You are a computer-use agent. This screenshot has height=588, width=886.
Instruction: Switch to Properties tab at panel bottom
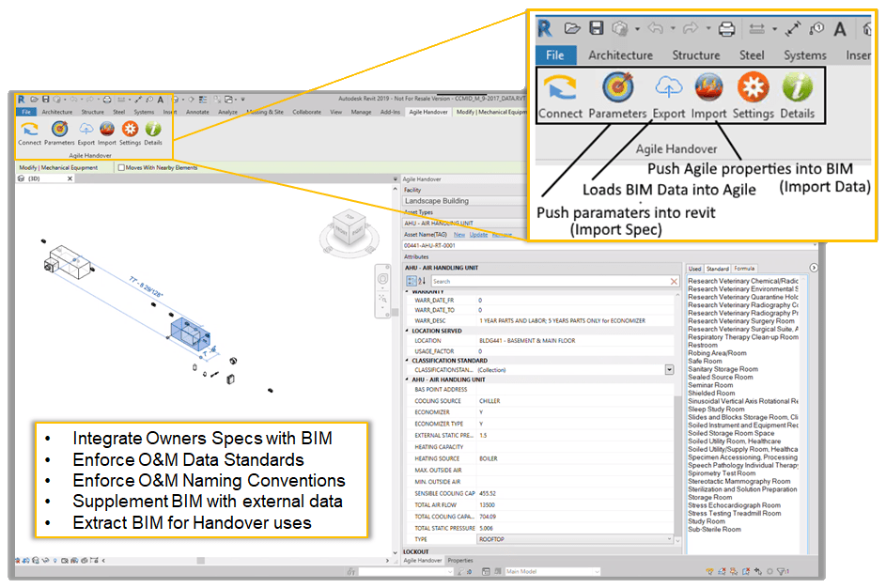coord(460,561)
